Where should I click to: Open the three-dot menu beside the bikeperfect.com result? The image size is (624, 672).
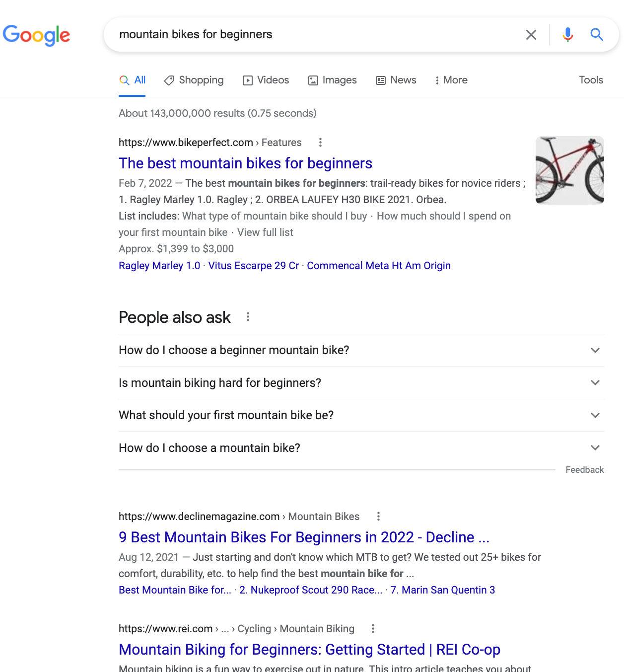pos(320,143)
